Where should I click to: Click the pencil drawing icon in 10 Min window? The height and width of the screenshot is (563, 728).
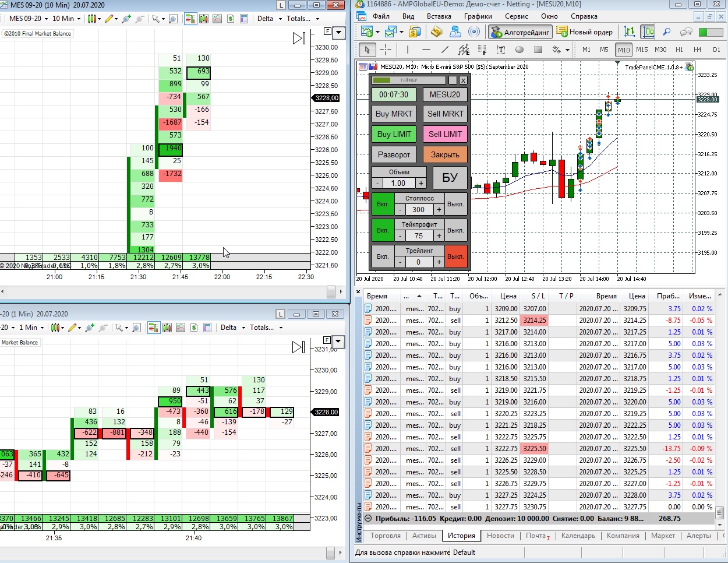coord(109,19)
